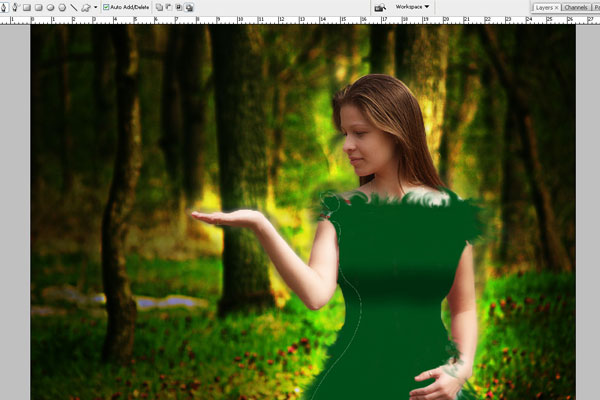Switch to the Layers tab
Viewport: 600px width, 400px height.
click(x=543, y=7)
